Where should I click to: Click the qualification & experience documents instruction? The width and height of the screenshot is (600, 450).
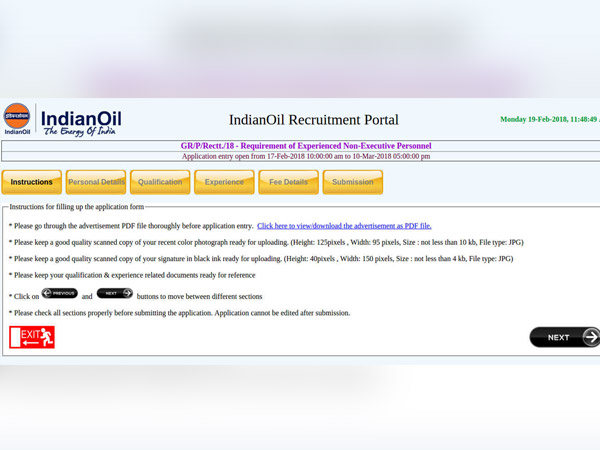pyautogui.click(x=132, y=275)
